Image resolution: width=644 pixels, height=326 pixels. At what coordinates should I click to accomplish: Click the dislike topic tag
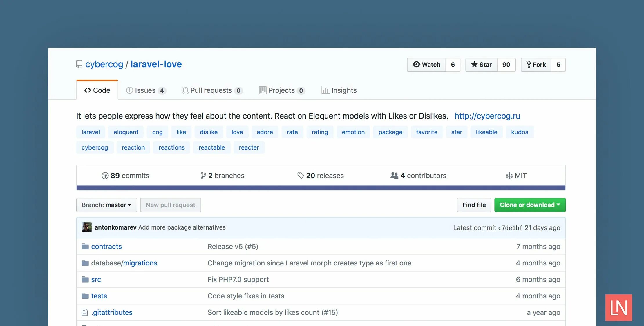coord(209,132)
